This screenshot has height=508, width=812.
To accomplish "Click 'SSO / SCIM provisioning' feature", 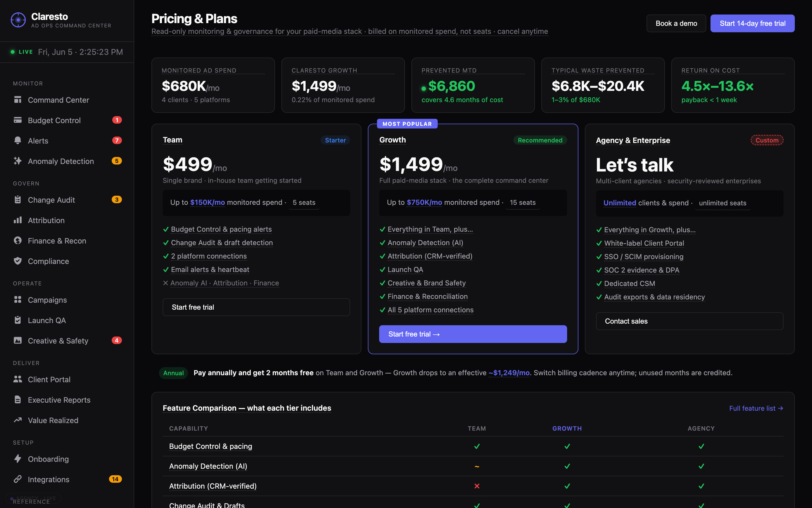I will point(644,257).
